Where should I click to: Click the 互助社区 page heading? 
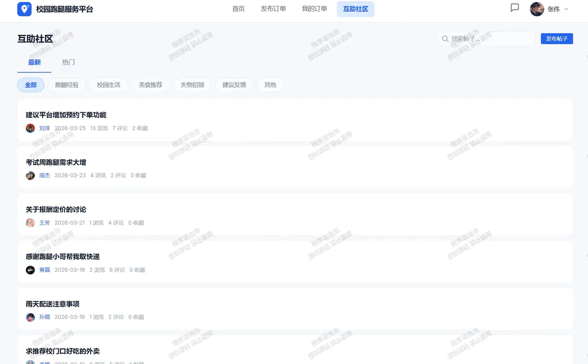point(35,39)
